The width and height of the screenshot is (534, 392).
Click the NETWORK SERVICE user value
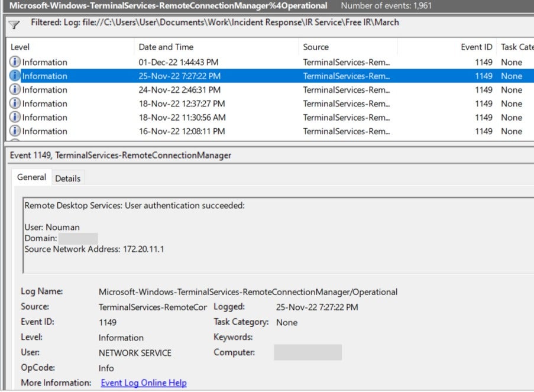[x=135, y=353]
